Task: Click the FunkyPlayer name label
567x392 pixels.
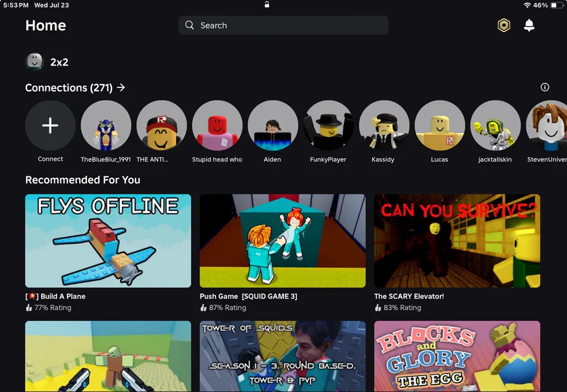Action: coord(328,159)
